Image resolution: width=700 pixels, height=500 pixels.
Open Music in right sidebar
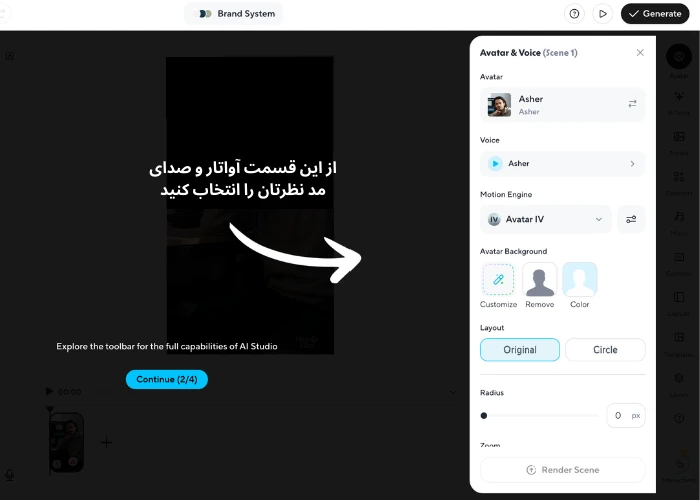pos(679,224)
